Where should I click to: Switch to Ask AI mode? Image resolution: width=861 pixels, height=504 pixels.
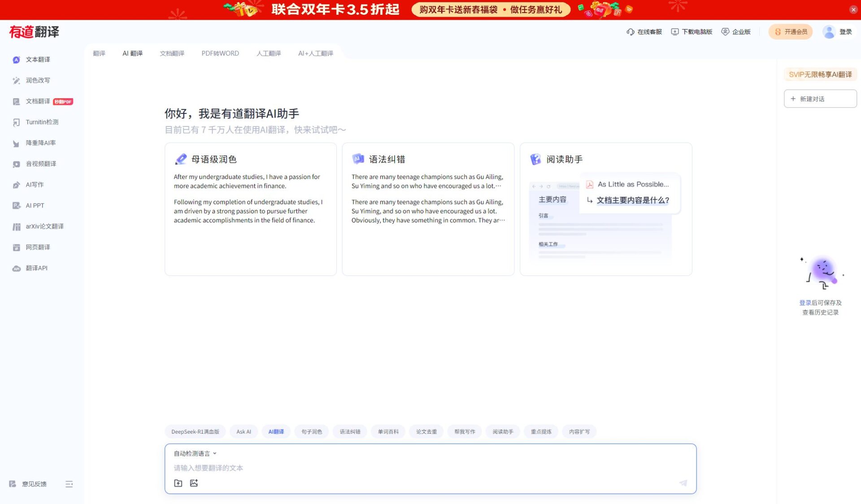244,431
